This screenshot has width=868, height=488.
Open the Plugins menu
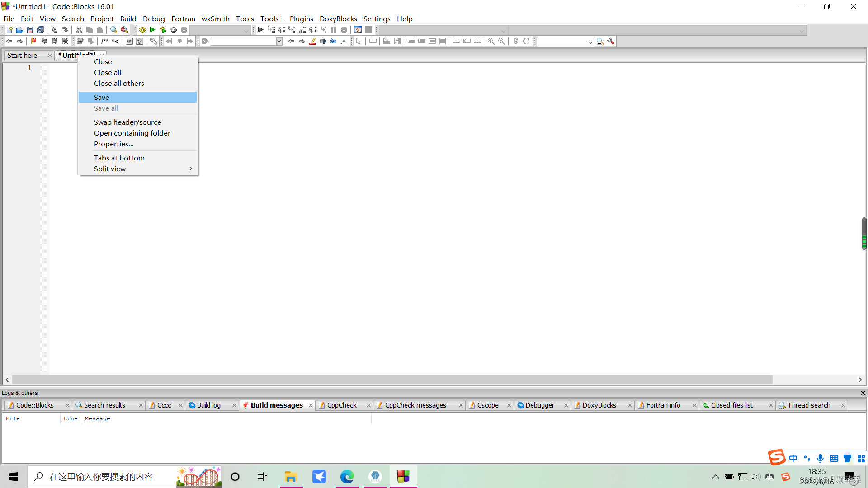(x=301, y=19)
